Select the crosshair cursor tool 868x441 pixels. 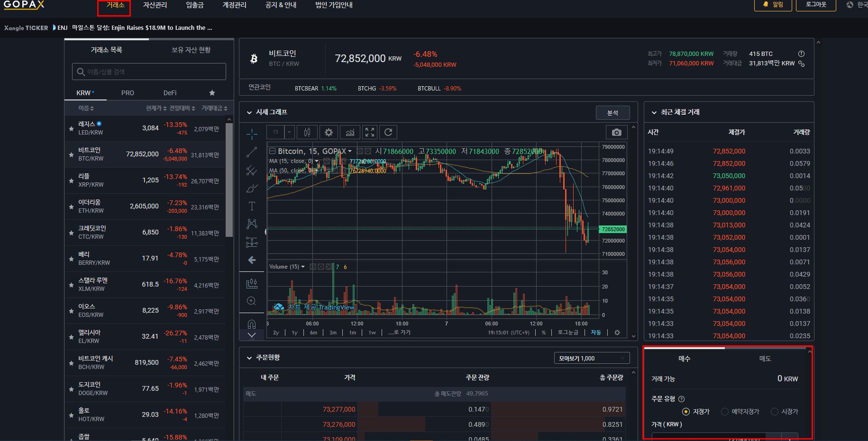252,135
